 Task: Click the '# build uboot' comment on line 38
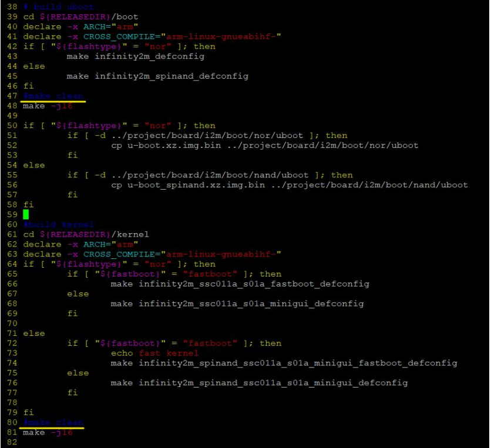click(x=58, y=7)
